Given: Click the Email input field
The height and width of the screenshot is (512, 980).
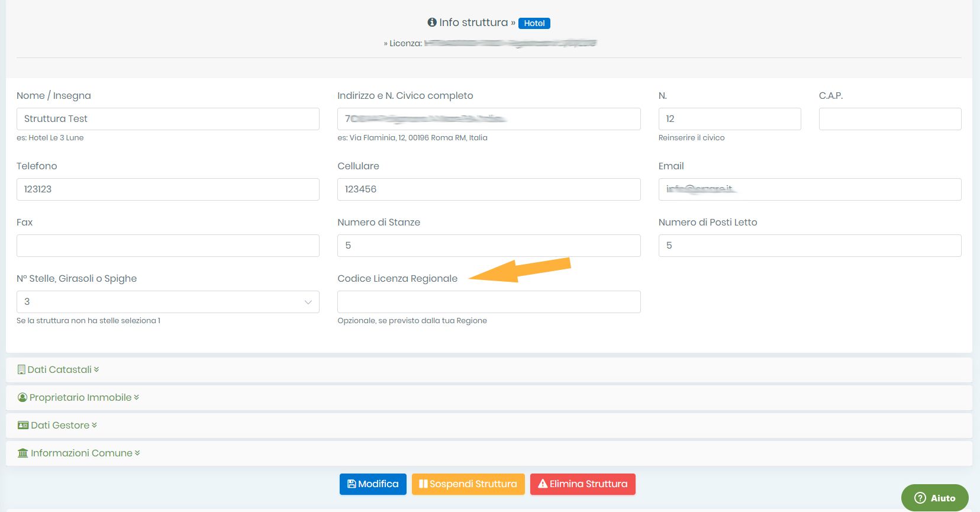Looking at the screenshot, I should [x=810, y=189].
